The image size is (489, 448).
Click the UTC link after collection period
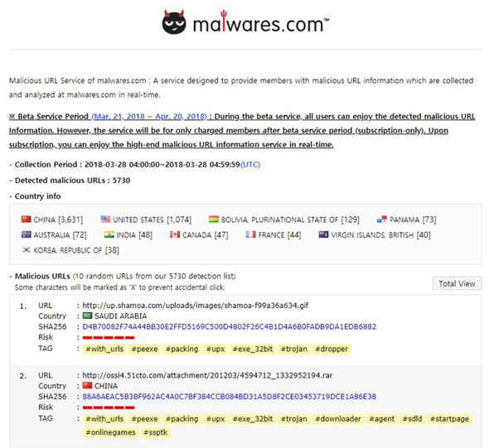(250, 165)
